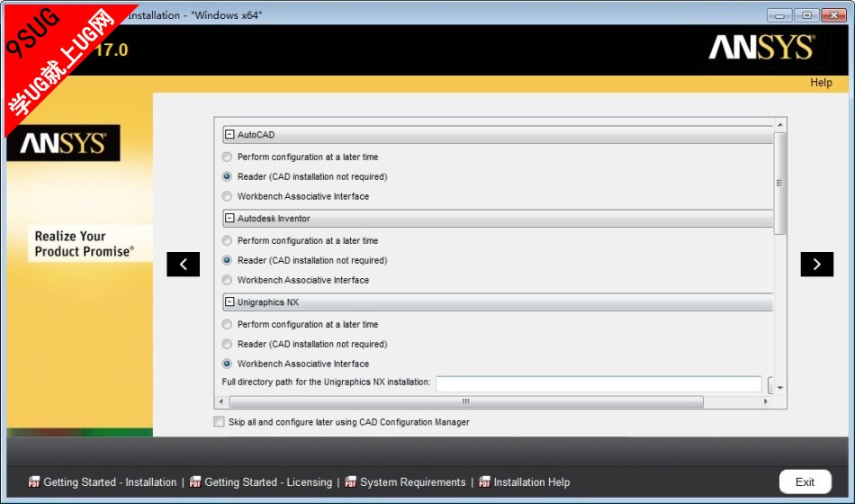
Task: Click the horizontal scroll left arrow
Action: (x=220, y=402)
